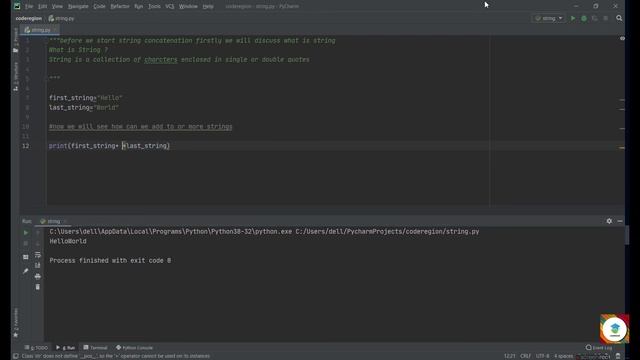Click the python.exe command path in the console
The height and width of the screenshot is (360, 640).
tap(171, 231)
